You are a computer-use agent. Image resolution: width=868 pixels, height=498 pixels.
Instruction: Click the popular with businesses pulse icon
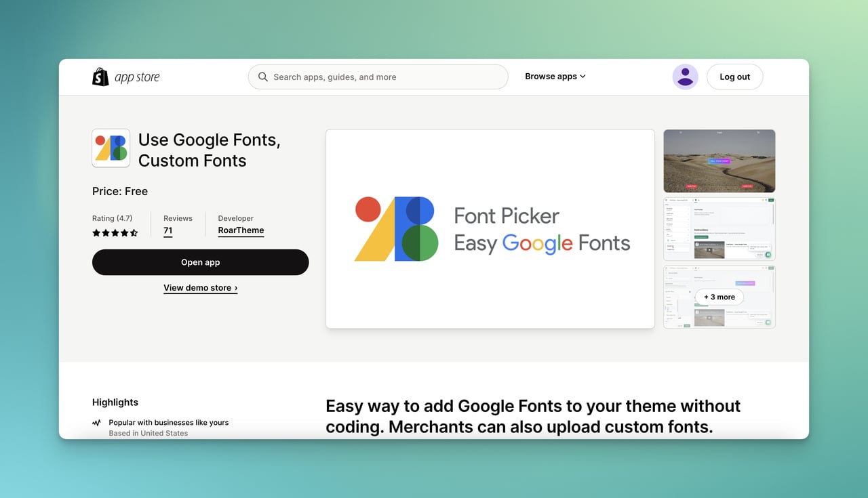pos(96,423)
